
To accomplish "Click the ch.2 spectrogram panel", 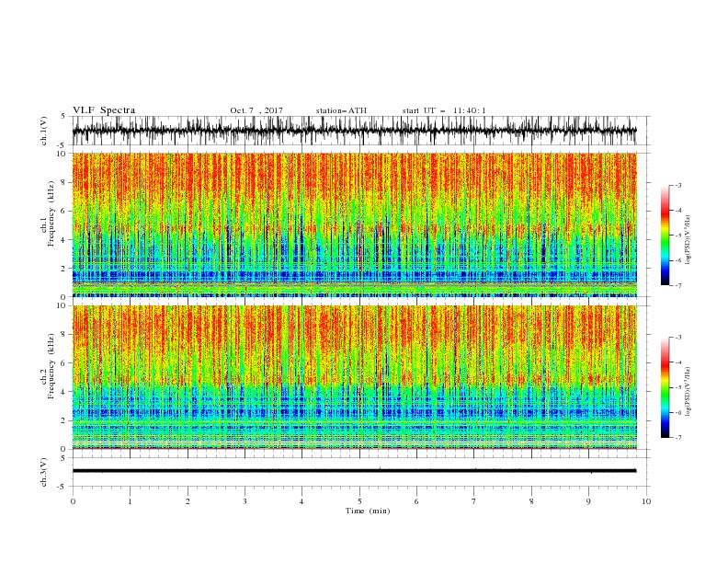I will point(354,377).
